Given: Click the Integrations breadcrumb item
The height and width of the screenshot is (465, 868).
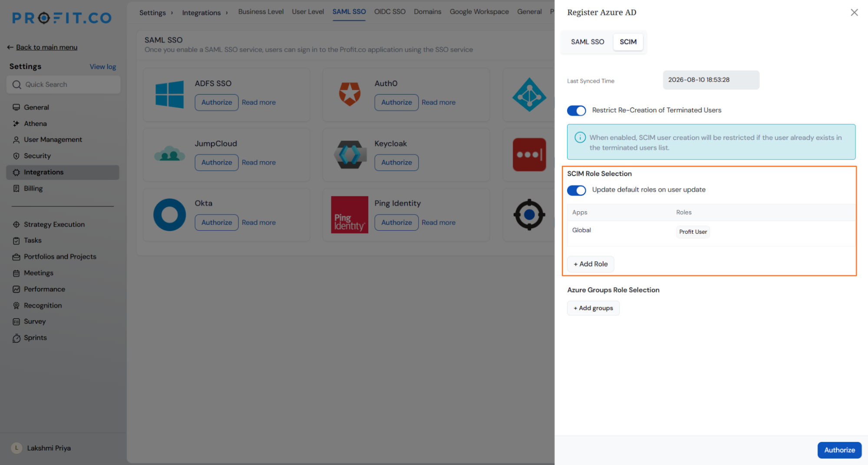Looking at the screenshot, I should 201,13.
